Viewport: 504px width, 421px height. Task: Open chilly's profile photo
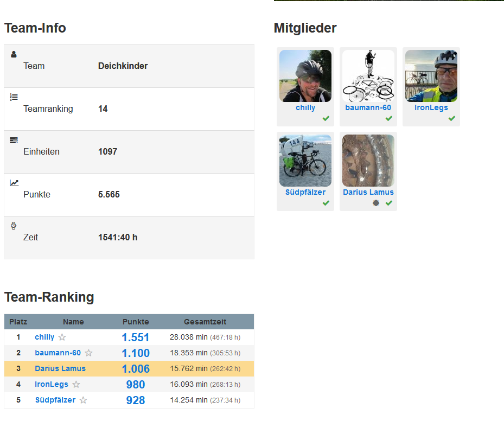(305, 76)
